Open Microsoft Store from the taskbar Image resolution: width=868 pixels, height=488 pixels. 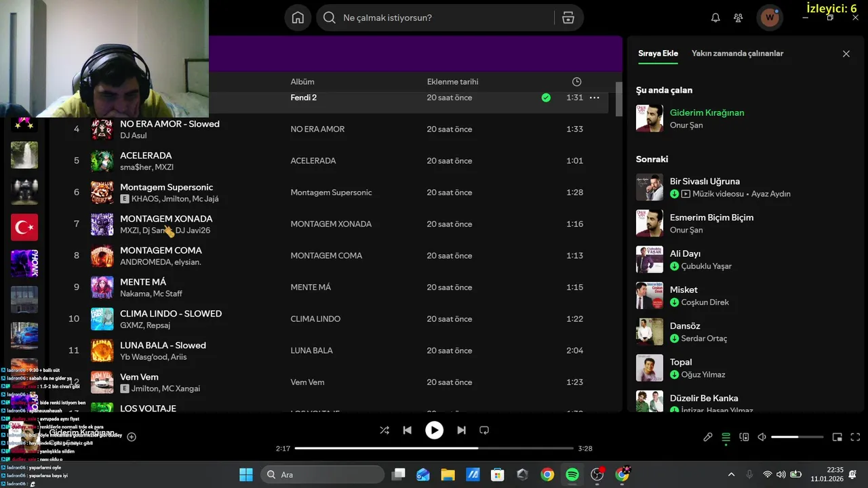click(x=498, y=474)
